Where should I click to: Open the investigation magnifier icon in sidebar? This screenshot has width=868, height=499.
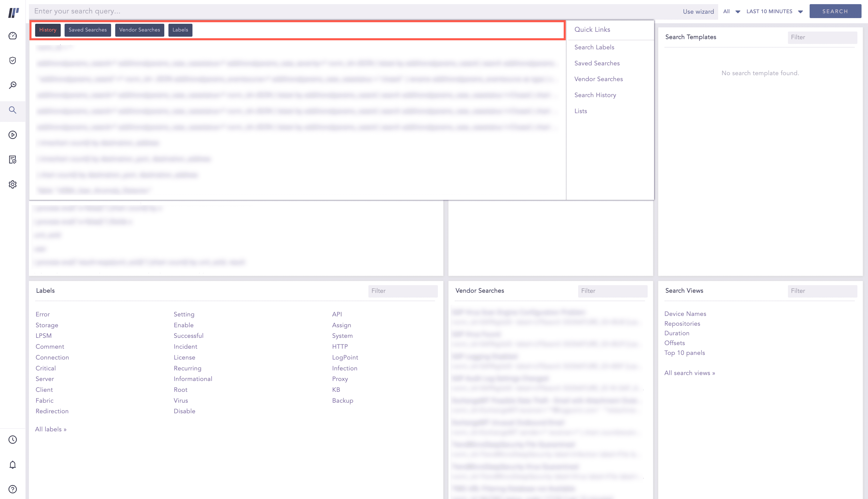tap(12, 85)
